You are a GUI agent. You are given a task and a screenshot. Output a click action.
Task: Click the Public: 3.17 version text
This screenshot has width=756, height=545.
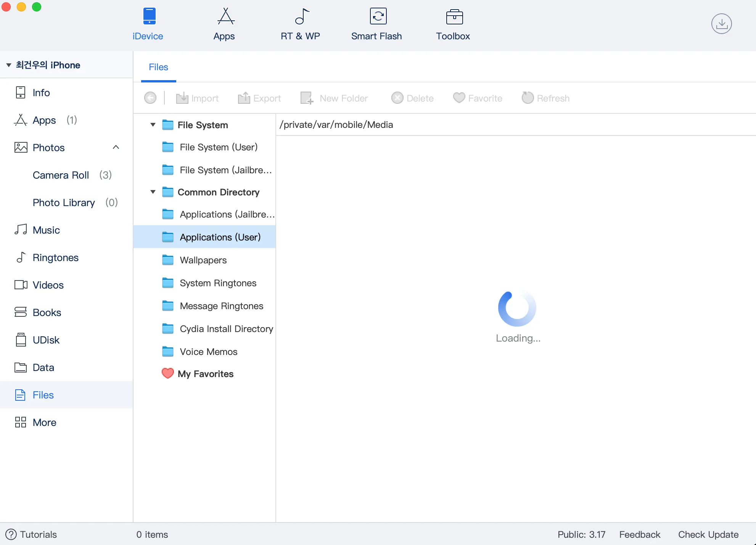581,534
